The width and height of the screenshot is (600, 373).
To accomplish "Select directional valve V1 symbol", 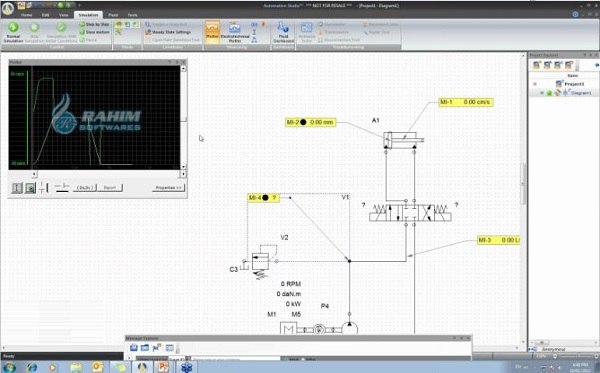I will pyautogui.click(x=410, y=213).
